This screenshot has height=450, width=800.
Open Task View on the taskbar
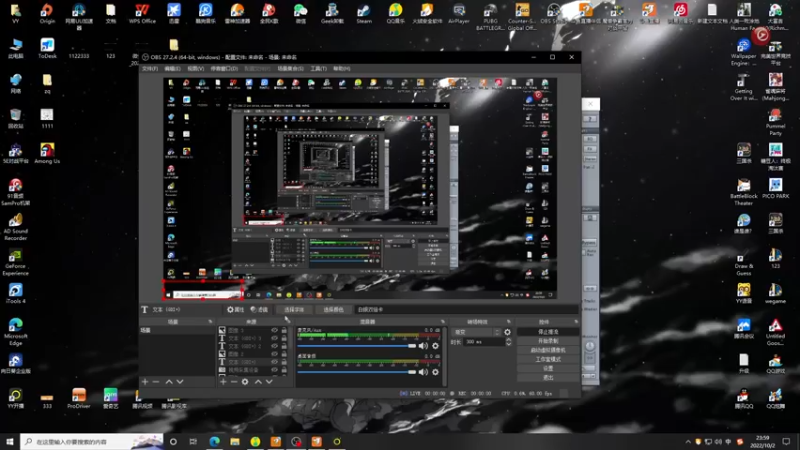(x=193, y=442)
